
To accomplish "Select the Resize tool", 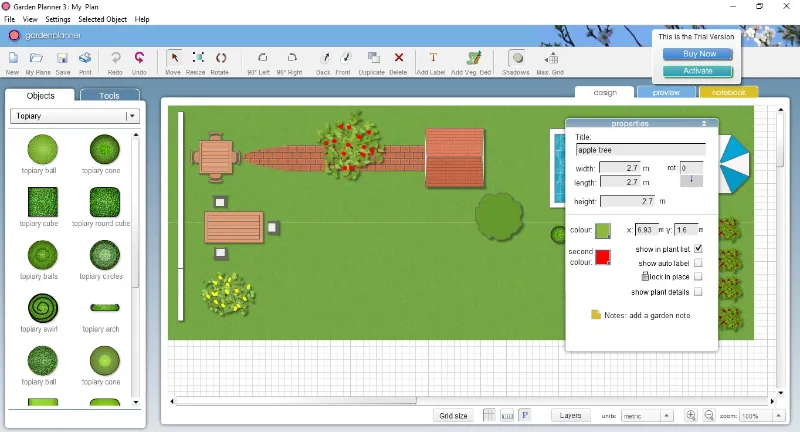I will (197, 60).
